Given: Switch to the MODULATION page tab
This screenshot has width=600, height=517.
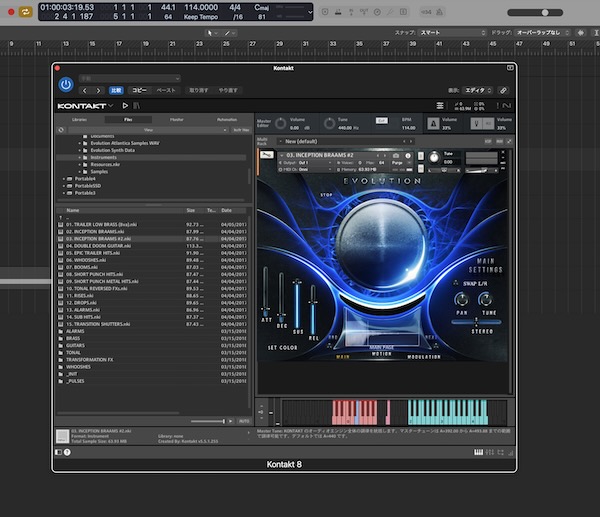Looking at the screenshot, I should (x=424, y=357).
